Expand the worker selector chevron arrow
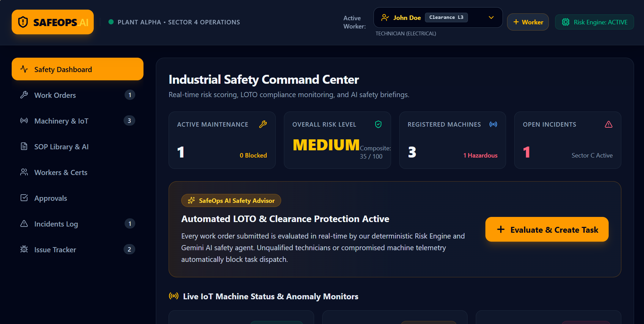644x324 pixels. (491, 18)
